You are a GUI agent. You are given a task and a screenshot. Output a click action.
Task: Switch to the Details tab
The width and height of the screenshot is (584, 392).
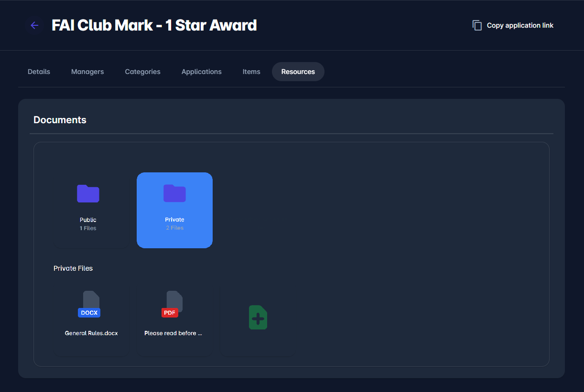(39, 72)
